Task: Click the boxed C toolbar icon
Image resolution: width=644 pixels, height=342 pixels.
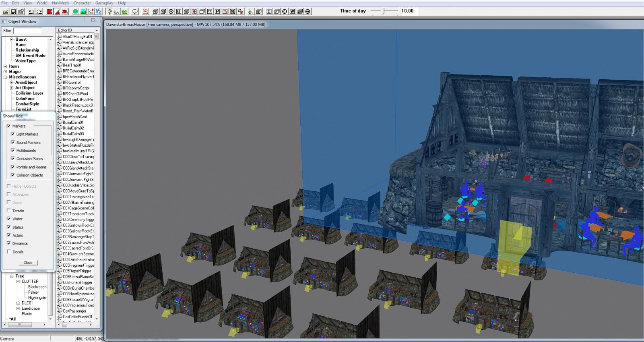Action: tap(269, 12)
